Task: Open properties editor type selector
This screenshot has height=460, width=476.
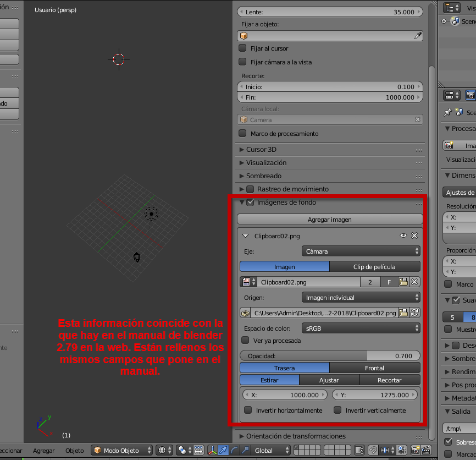Action: pyautogui.click(x=452, y=95)
